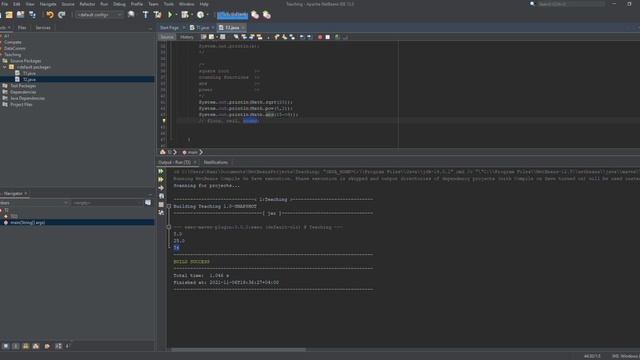Click the Output horizontal scrollbar
Screen dimensions: 640x360
[x=238, y=350]
